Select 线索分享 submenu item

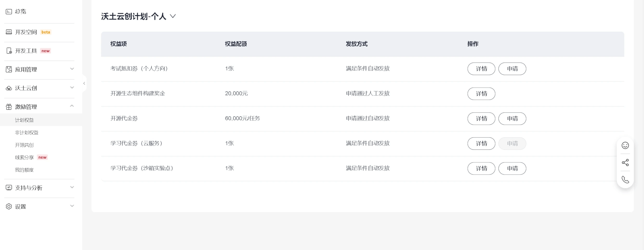[x=24, y=157]
